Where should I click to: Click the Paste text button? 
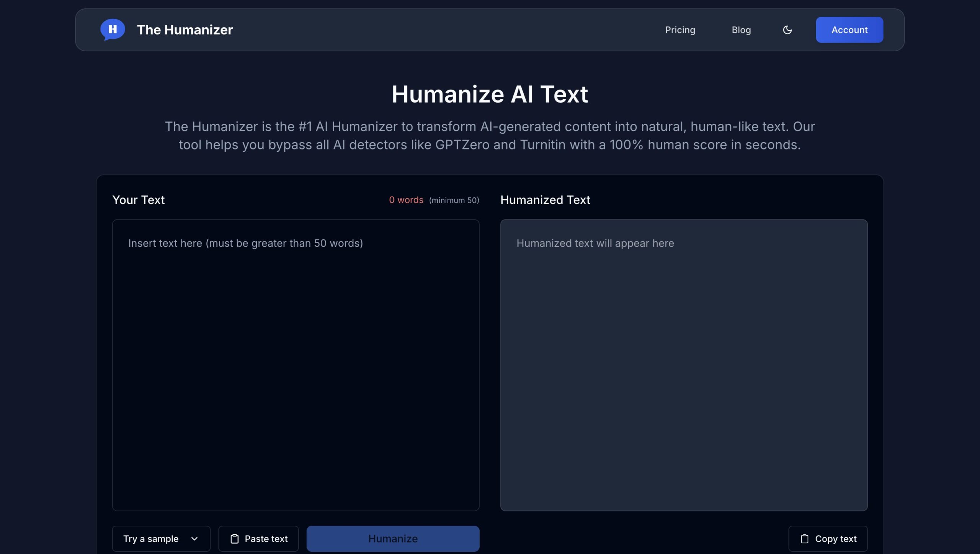tap(258, 539)
